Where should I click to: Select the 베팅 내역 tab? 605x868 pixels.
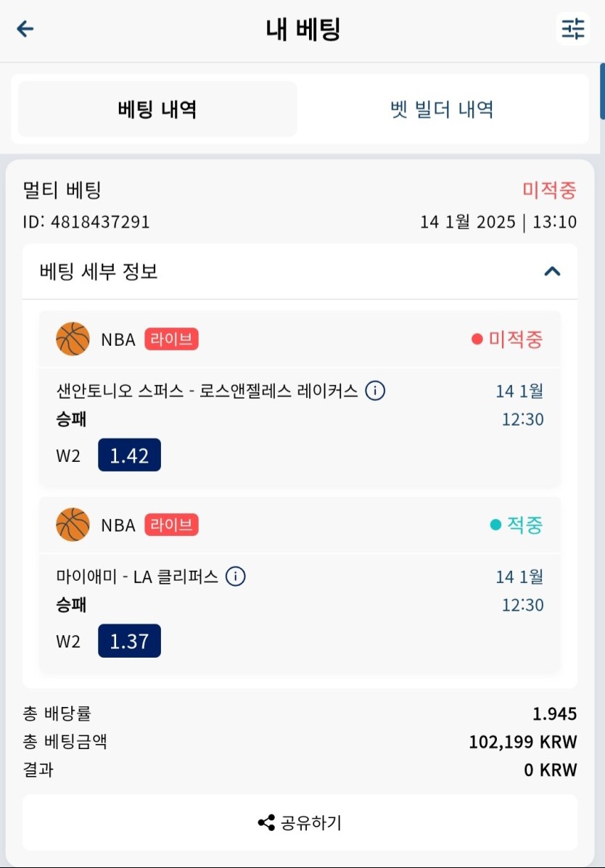click(157, 109)
